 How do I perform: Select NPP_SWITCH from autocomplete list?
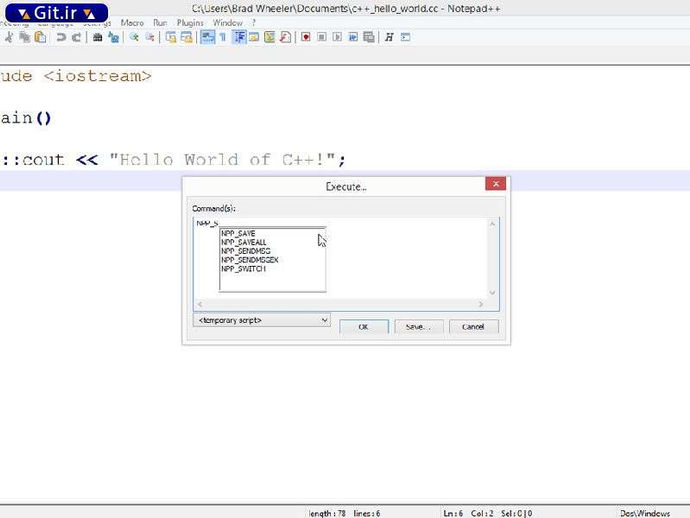point(243,269)
